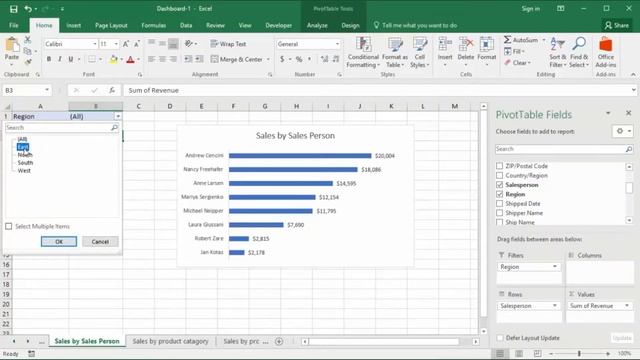This screenshot has height=360, width=640.
Task: Apply accounting dollar number format
Action: tap(282, 59)
